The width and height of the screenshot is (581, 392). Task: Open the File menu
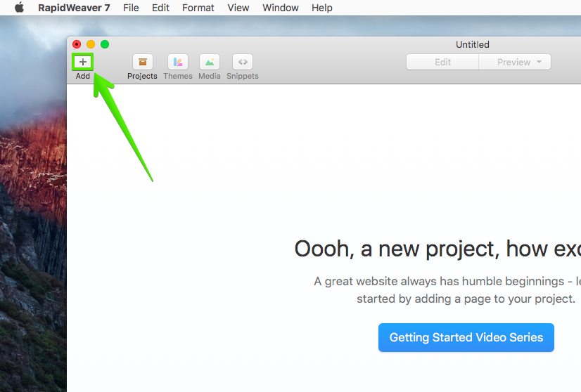point(131,8)
